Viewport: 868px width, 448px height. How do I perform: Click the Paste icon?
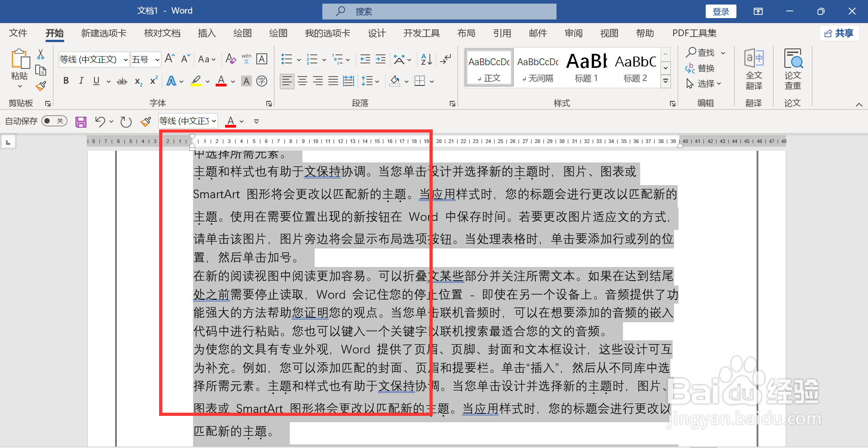(x=20, y=60)
